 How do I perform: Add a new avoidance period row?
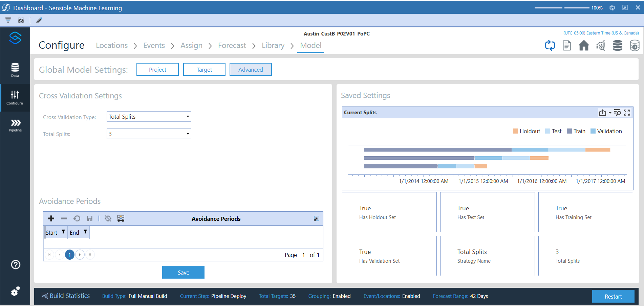point(51,218)
